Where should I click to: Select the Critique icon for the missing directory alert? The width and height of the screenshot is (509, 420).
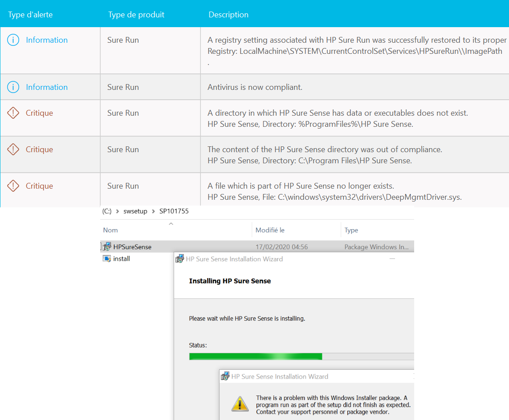13,113
